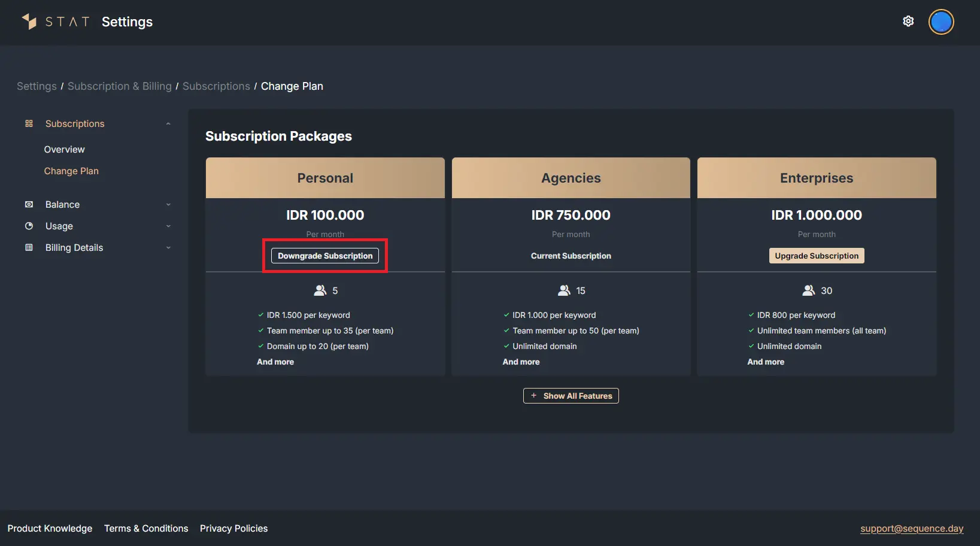Click Domain up to 20 feature
980x546 pixels.
tap(318, 346)
